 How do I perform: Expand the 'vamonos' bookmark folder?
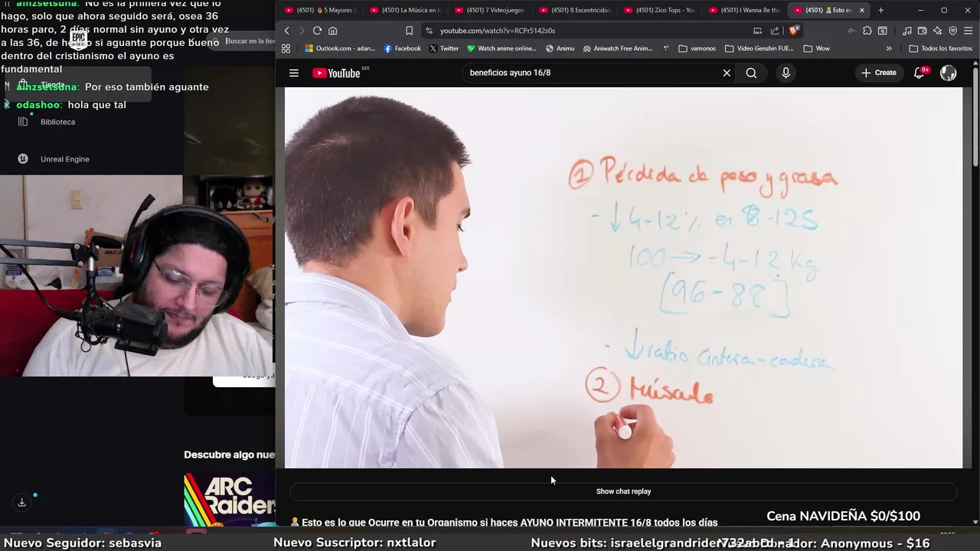click(x=697, y=48)
